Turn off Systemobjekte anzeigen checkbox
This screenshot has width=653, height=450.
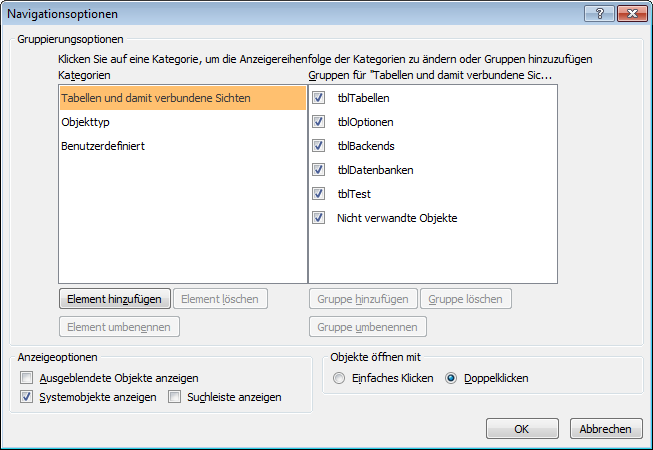point(26,397)
